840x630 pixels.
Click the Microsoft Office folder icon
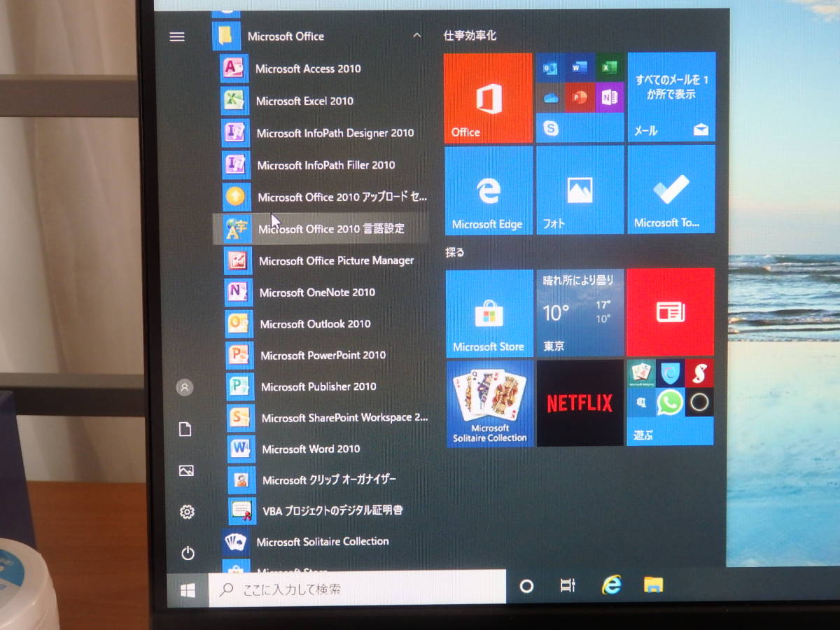click(x=226, y=36)
